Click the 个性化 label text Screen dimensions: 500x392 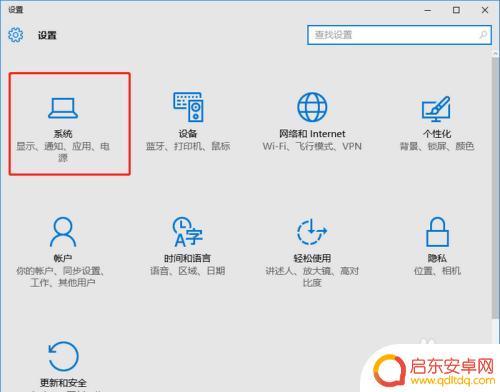coord(437,134)
